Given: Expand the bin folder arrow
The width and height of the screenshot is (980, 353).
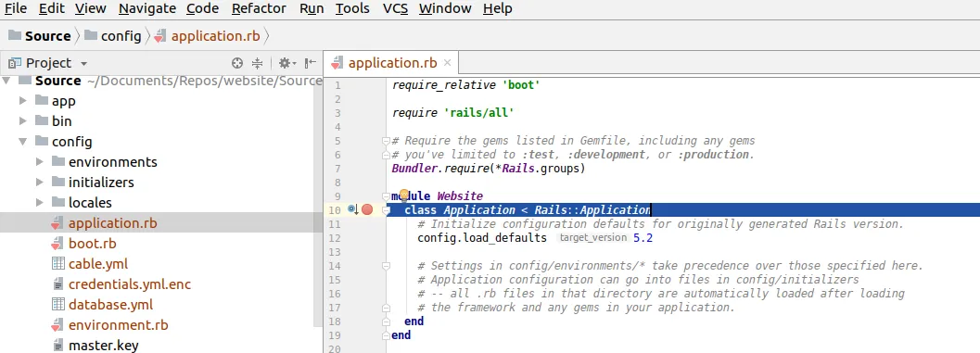Looking at the screenshot, I should pyautogui.click(x=23, y=121).
